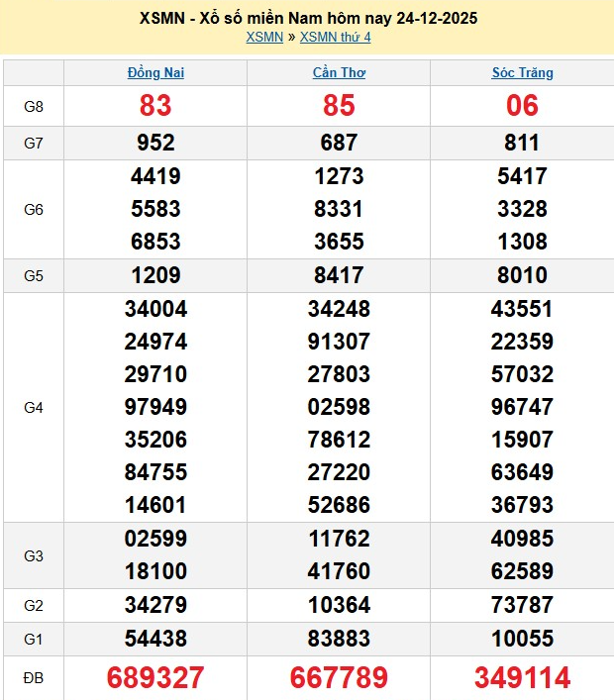Select the ĐB row label
Viewport: 614px width, 700px height.
point(33,678)
